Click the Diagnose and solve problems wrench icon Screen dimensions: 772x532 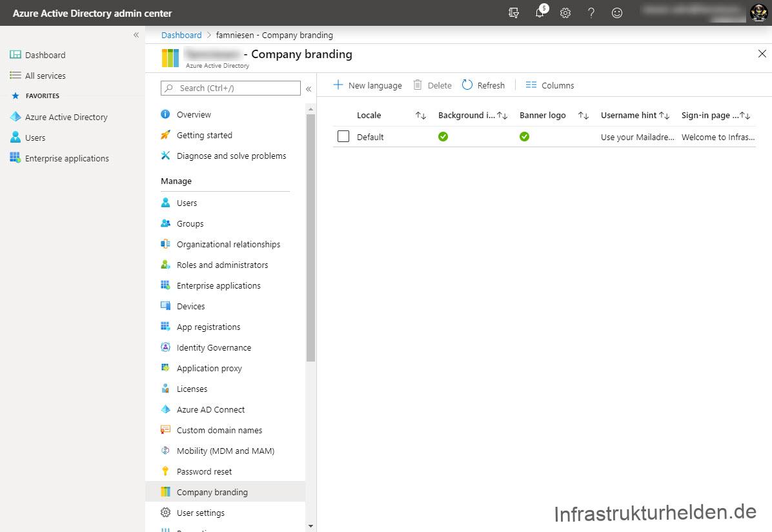tap(165, 156)
